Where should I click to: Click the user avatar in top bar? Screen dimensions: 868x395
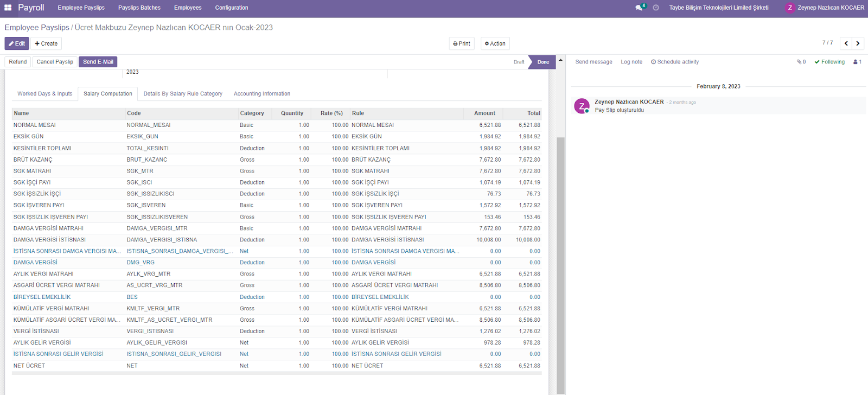(790, 8)
